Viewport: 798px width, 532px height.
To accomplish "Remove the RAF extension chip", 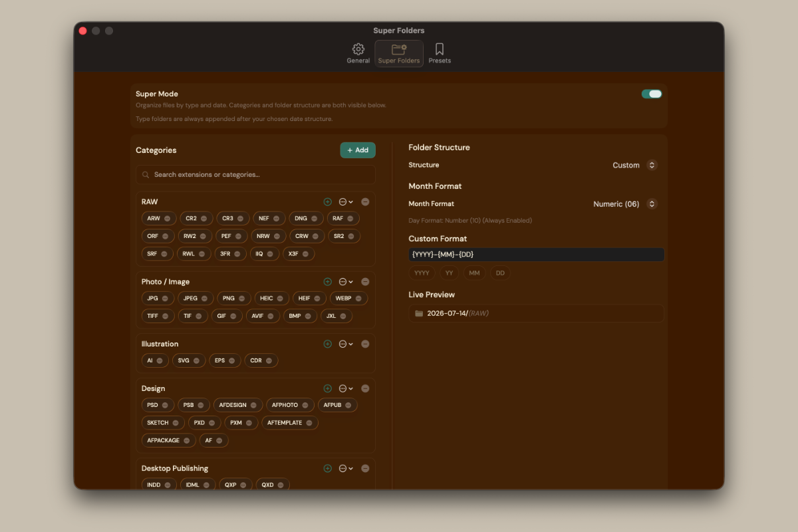I will pos(350,219).
